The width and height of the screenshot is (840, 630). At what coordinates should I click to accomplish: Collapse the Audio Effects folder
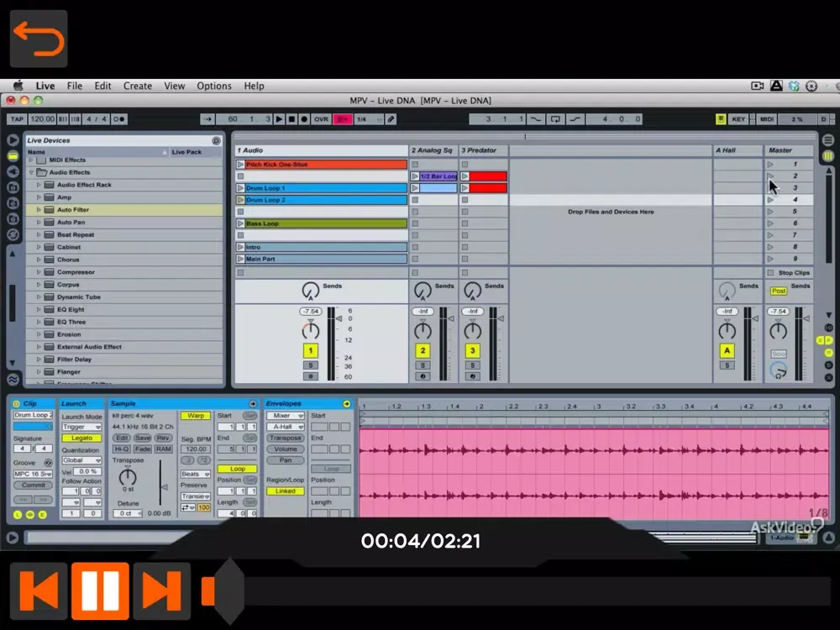pyautogui.click(x=31, y=172)
